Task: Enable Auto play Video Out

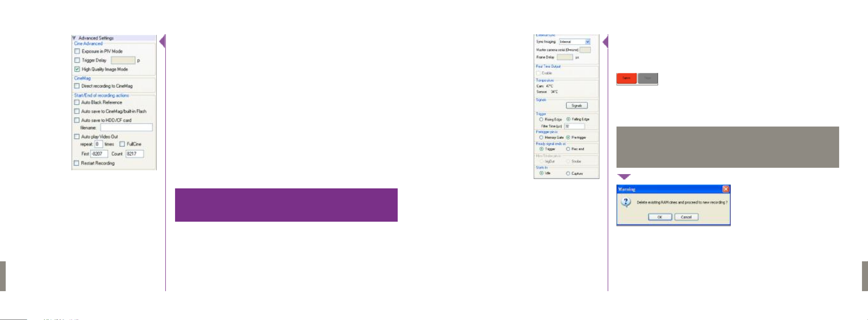Action: (77, 137)
